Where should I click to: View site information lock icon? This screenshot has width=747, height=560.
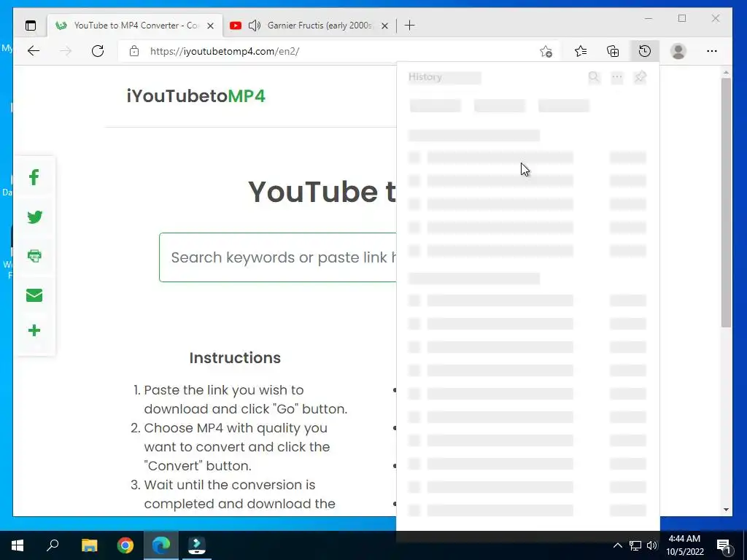(134, 51)
